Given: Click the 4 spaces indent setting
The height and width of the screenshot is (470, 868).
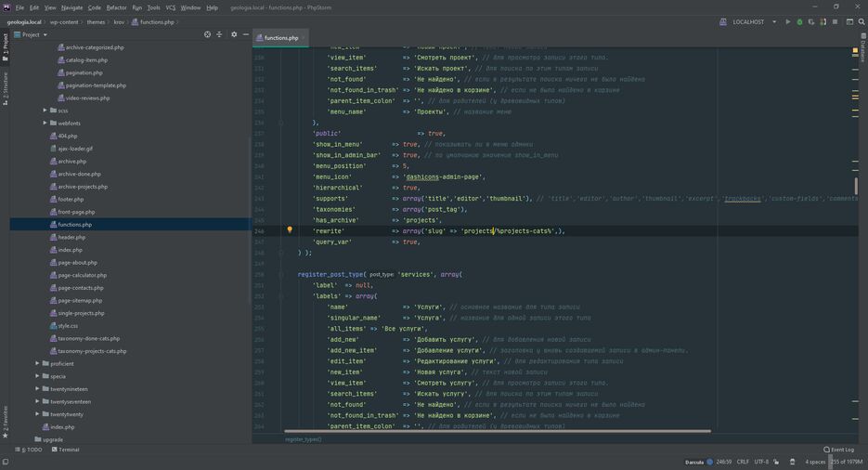Looking at the screenshot, I should pyautogui.click(x=815, y=462).
